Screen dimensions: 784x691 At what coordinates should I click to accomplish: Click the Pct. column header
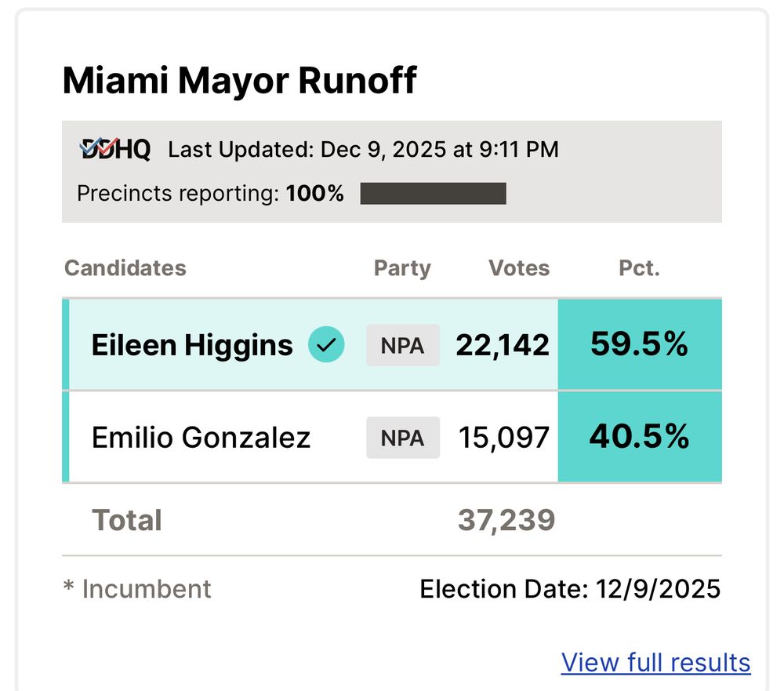(639, 268)
